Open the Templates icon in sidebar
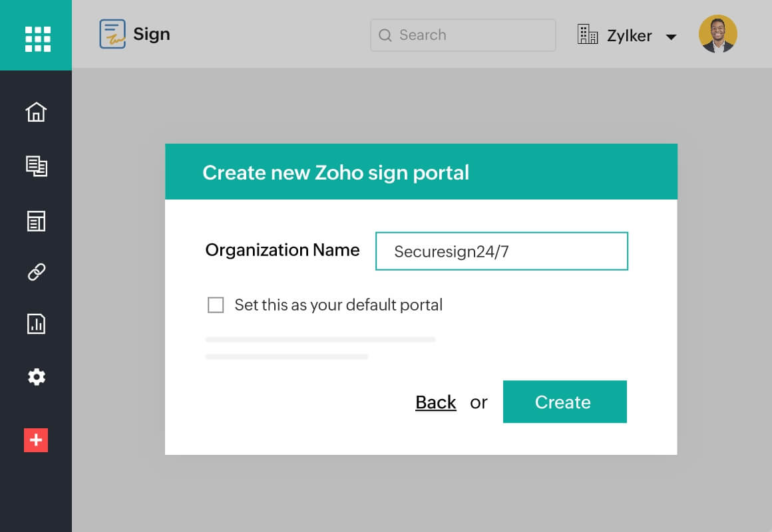This screenshot has height=532, width=772. coord(36,220)
